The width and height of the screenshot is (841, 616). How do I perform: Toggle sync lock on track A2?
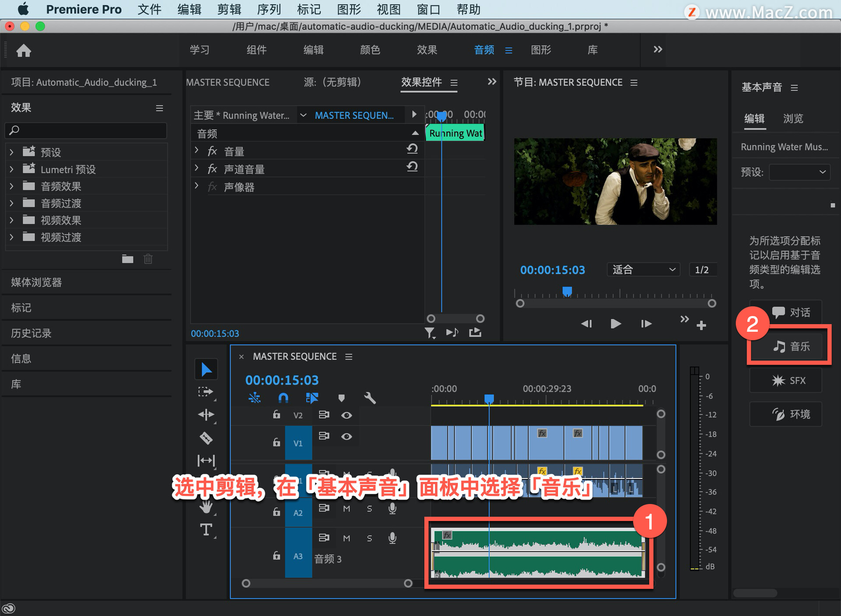[x=324, y=508]
